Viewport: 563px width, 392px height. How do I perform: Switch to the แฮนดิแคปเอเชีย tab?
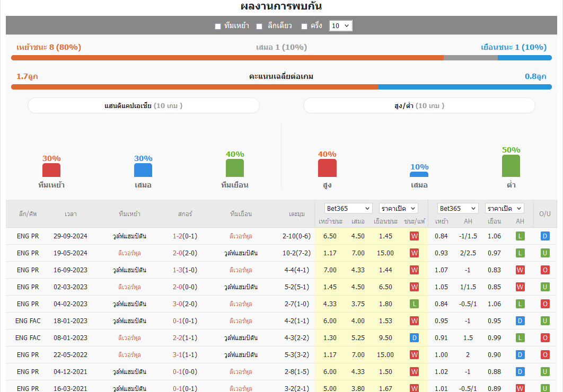(144, 106)
